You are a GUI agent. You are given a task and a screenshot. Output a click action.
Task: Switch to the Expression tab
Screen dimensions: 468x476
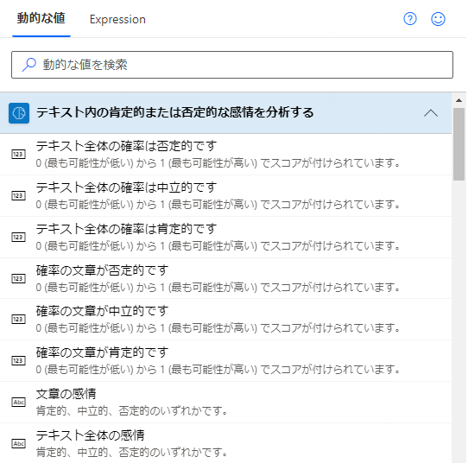click(117, 19)
